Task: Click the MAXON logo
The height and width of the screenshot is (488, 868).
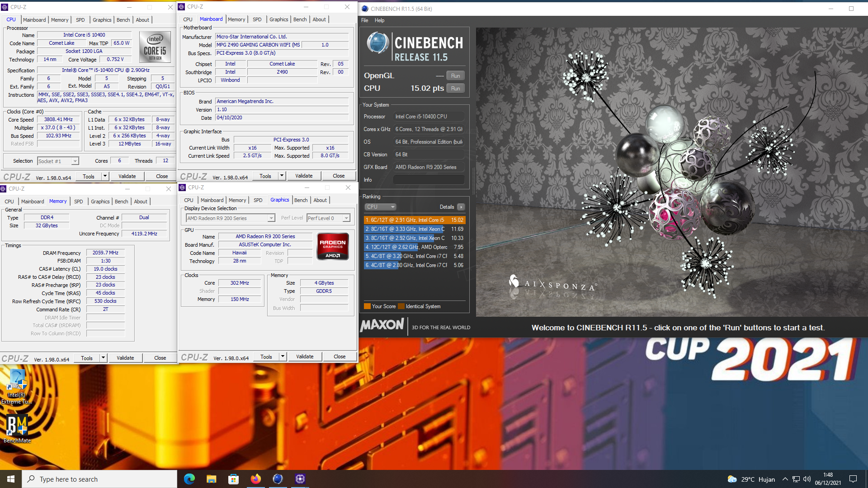Action: pos(382,324)
